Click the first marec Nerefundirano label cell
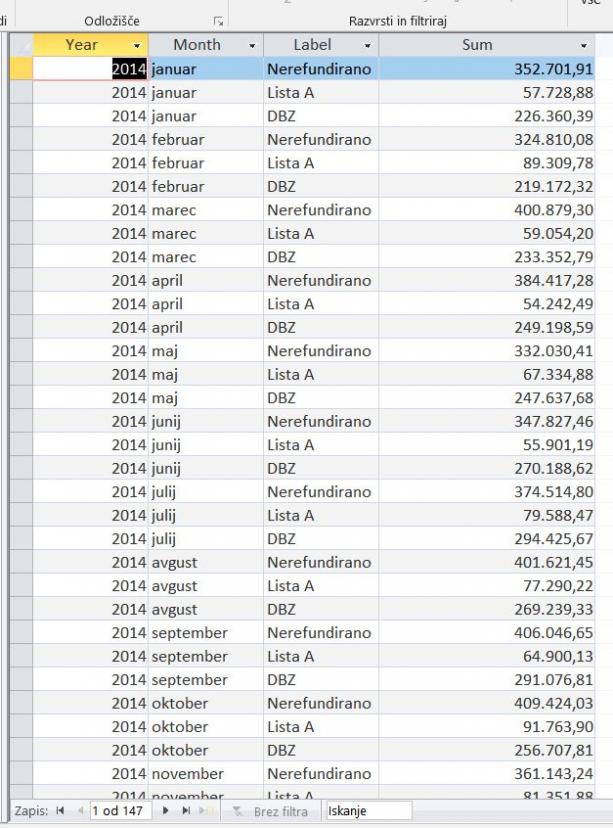Screen dimensions: 613x828 click(320, 210)
